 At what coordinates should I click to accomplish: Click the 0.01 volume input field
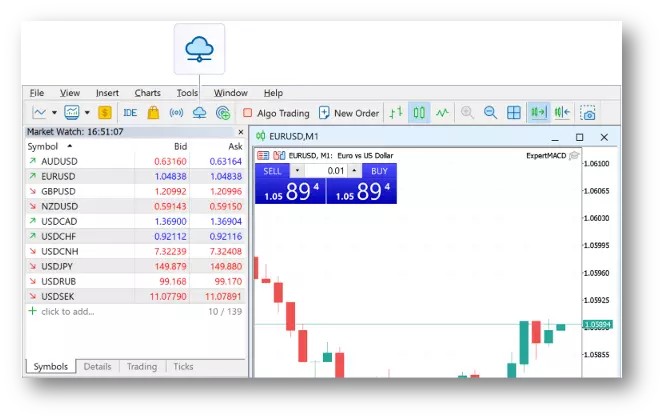326,171
